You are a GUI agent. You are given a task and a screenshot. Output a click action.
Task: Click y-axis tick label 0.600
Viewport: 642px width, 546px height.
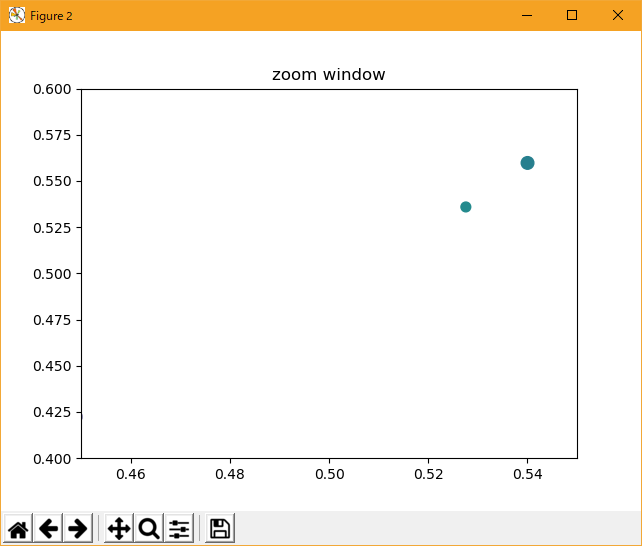click(x=52, y=89)
